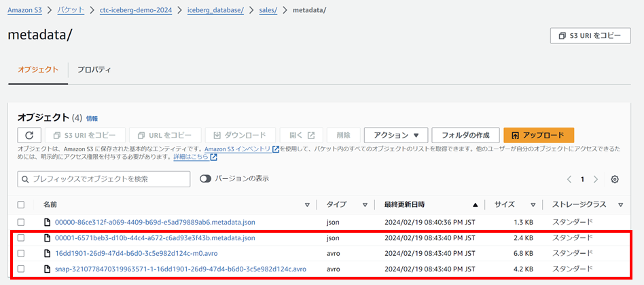Click size value 6.8 KB
This screenshot has width=644, height=285.
tap(524, 253)
